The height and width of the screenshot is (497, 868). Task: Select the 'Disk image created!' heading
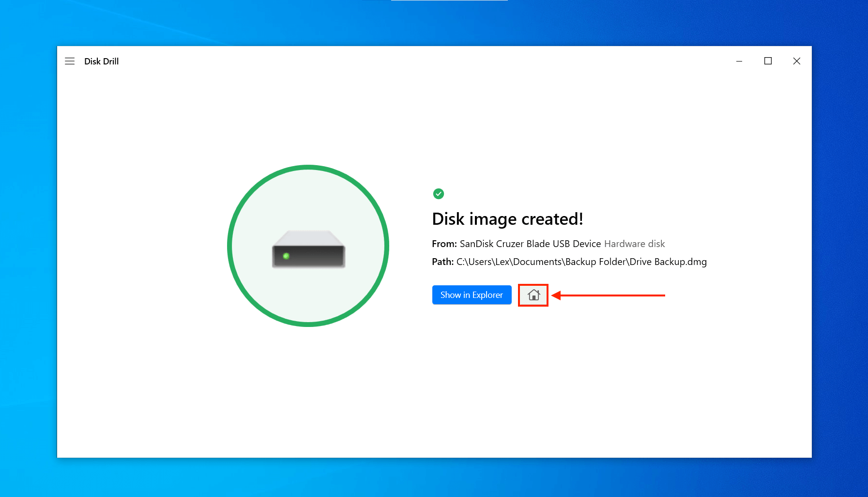pos(507,219)
